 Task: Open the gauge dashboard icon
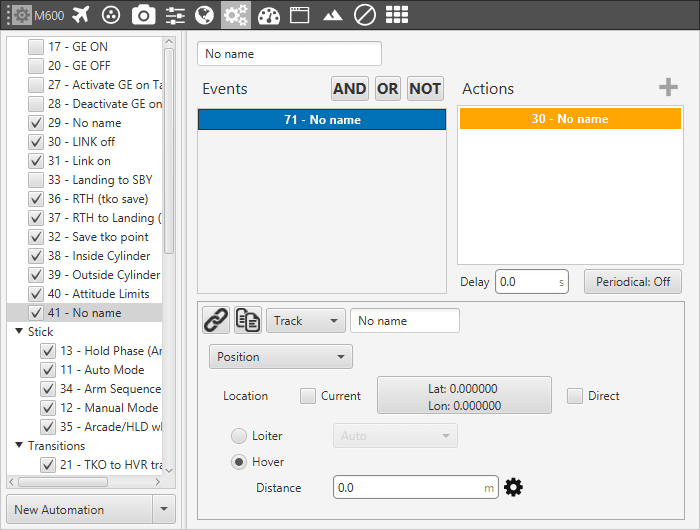tap(269, 15)
